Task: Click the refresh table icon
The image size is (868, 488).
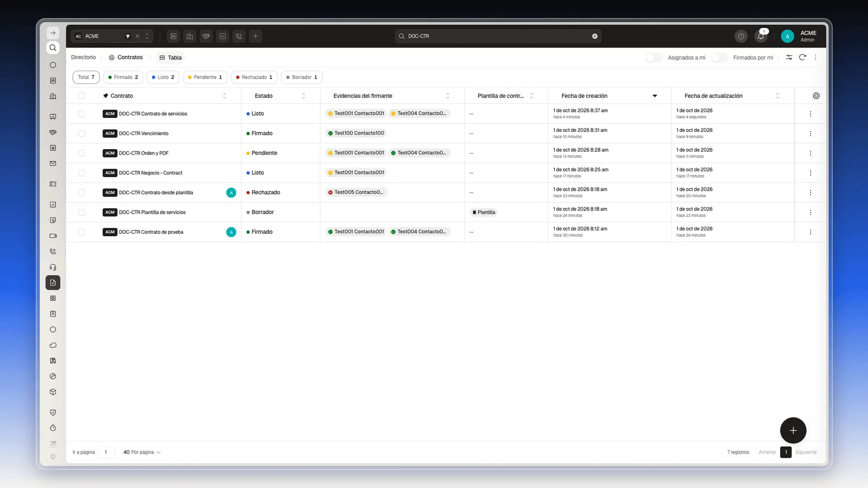Action: click(x=802, y=57)
